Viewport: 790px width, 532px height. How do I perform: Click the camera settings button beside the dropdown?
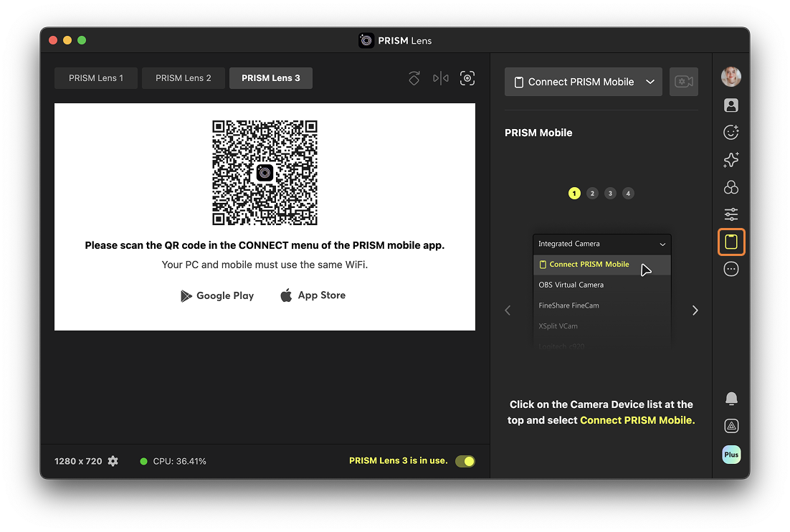684,82
